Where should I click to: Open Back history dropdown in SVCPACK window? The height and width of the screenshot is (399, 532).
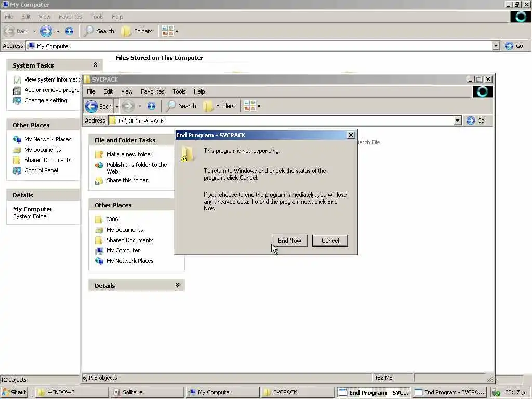117,107
